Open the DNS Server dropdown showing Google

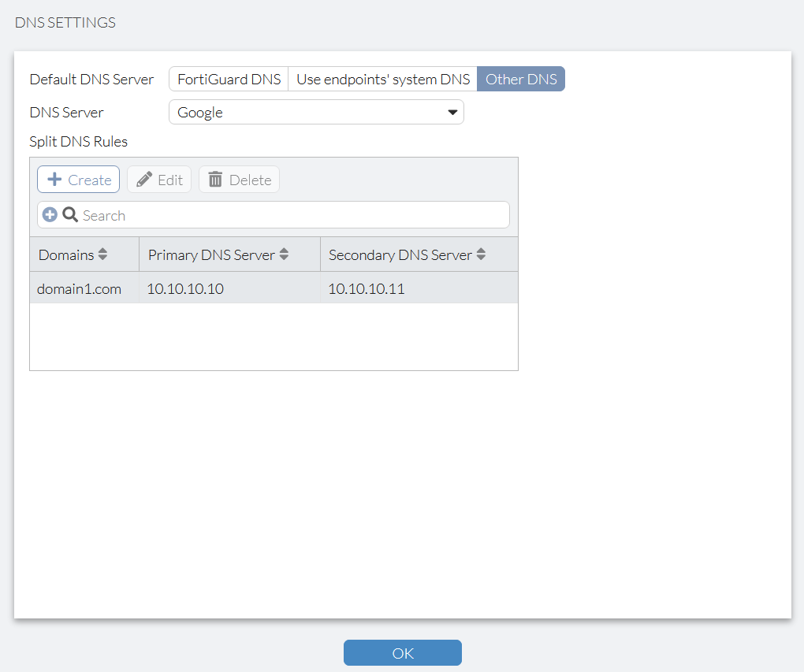[x=315, y=112]
